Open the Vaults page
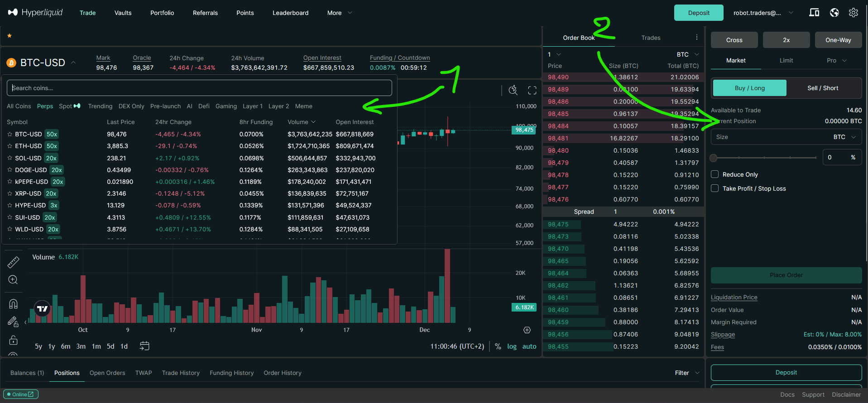Screen dimensions: 868x403 pyautogui.click(x=123, y=13)
